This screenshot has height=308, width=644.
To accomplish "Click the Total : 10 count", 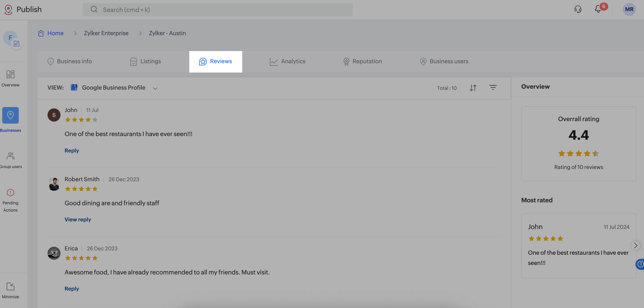I will point(447,88).
